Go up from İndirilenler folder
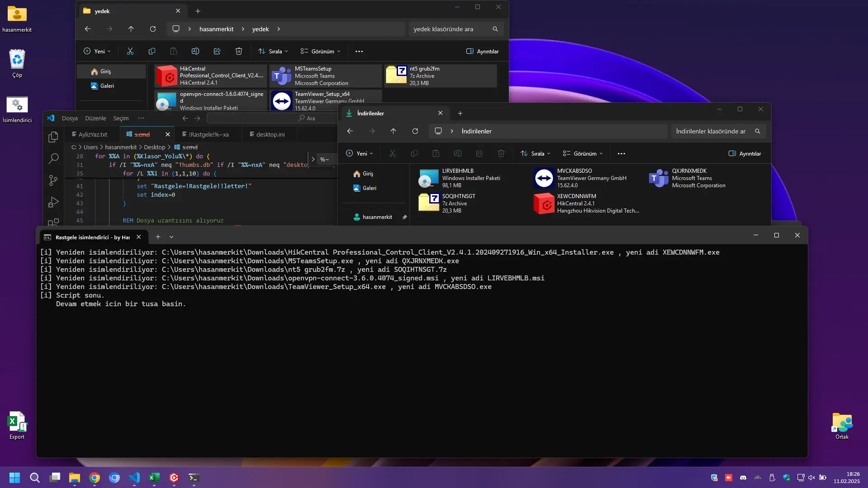 click(394, 131)
